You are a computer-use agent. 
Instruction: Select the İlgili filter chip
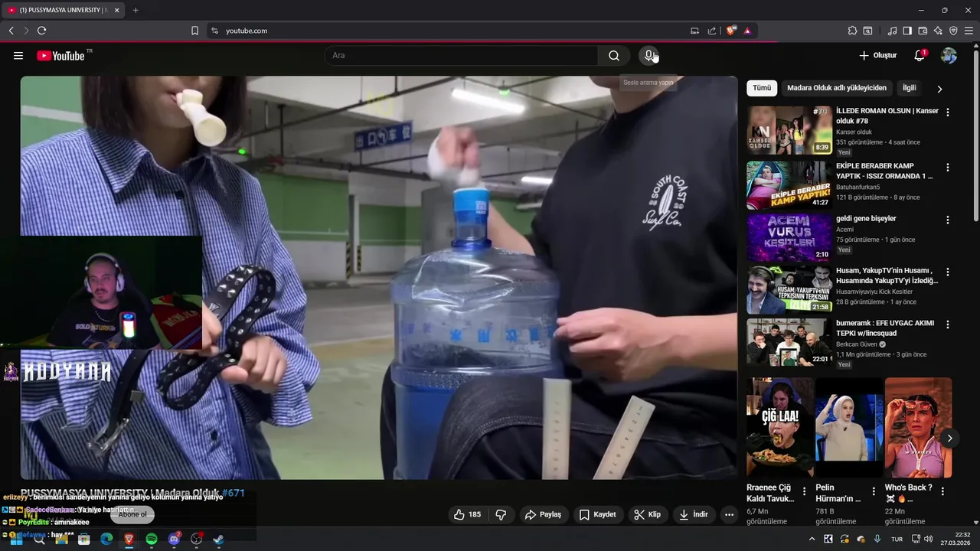tap(909, 88)
